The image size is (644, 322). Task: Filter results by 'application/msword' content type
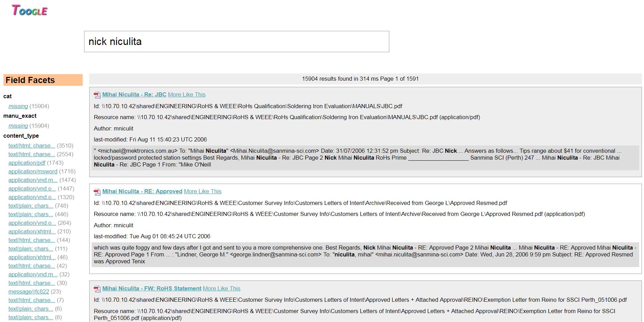click(33, 171)
